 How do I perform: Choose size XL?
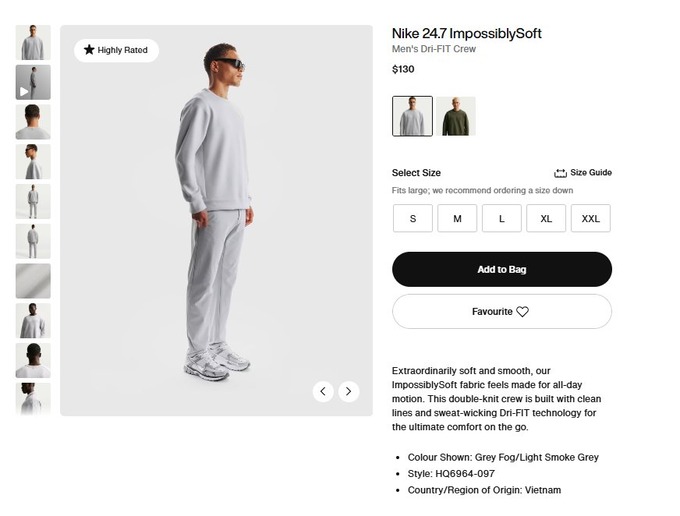click(546, 219)
